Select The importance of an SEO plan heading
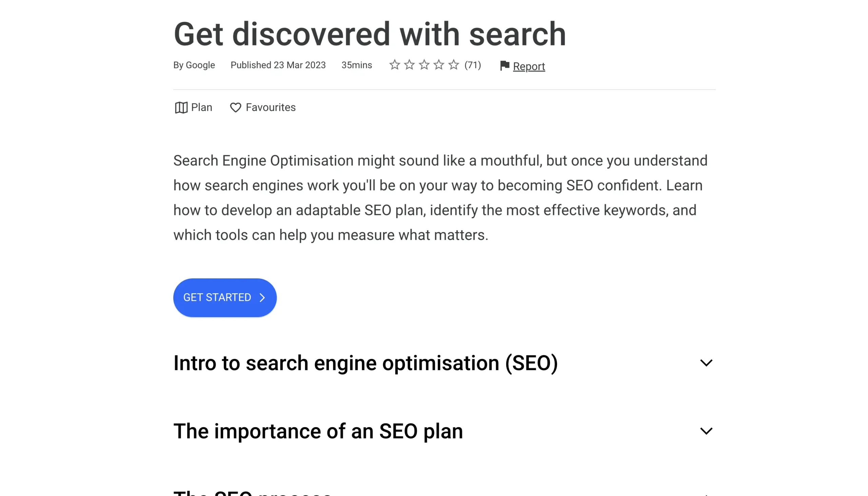Screen dimensions: 868x496 tap(317, 431)
